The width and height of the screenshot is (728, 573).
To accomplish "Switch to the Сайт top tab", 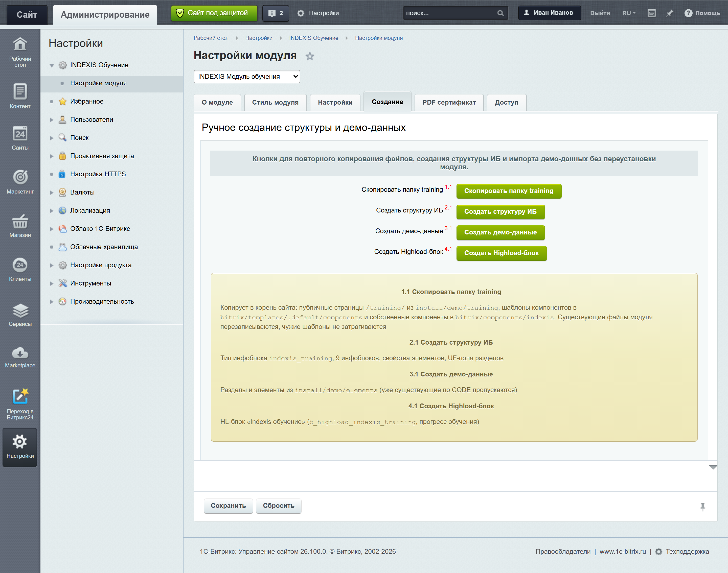I will [27, 14].
